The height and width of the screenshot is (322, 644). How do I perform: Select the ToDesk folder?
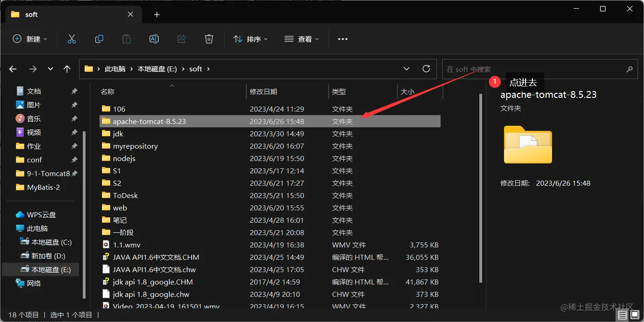click(x=125, y=195)
